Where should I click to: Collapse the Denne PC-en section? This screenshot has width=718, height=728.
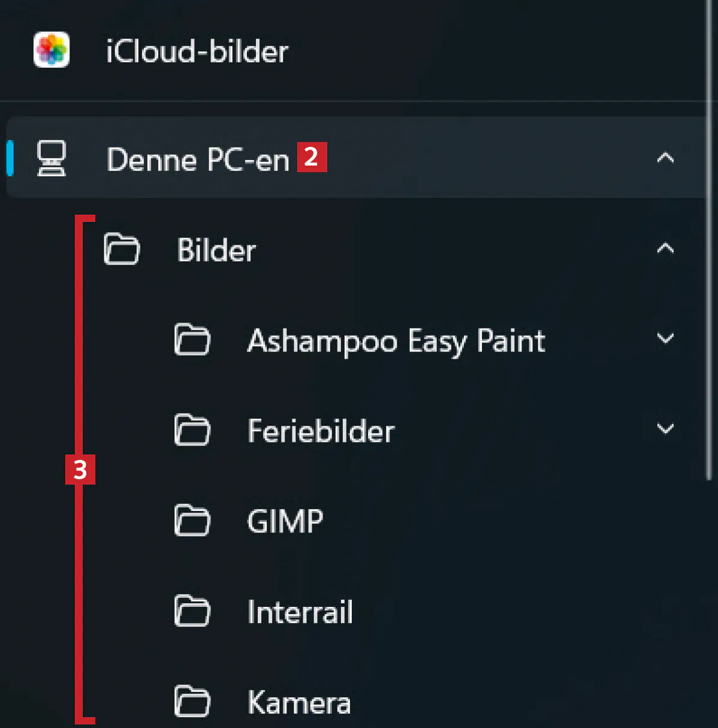click(665, 158)
